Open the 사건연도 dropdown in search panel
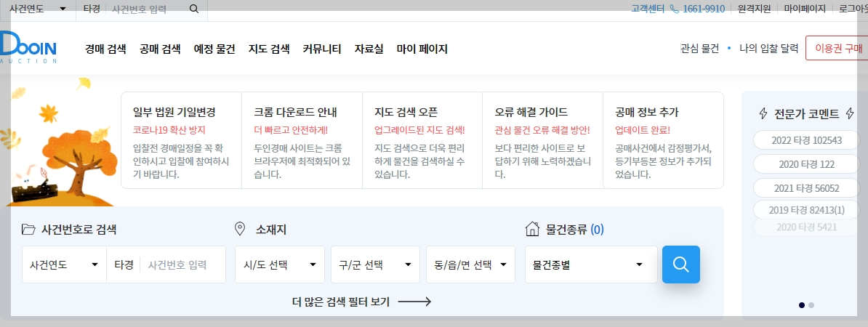 64,265
